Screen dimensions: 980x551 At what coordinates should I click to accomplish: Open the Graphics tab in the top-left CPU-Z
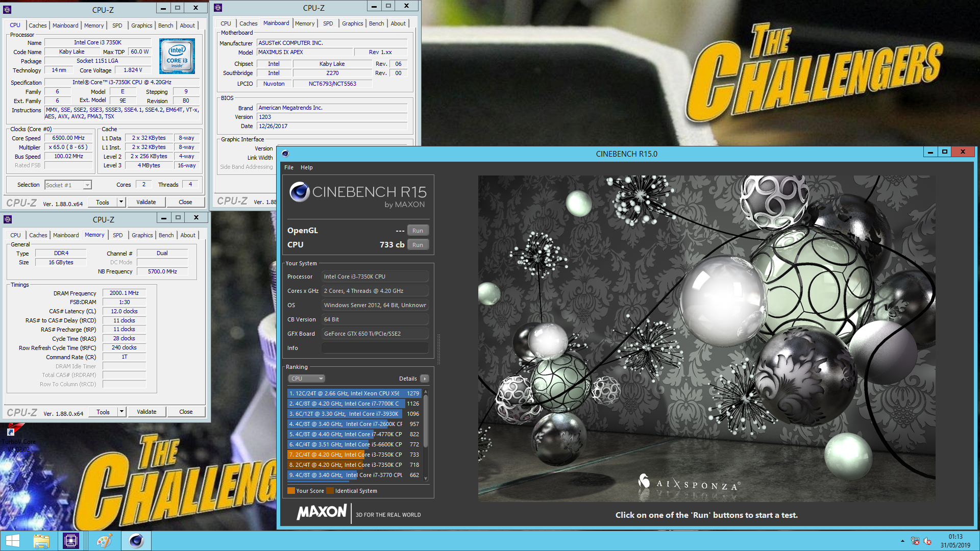(141, 26)
